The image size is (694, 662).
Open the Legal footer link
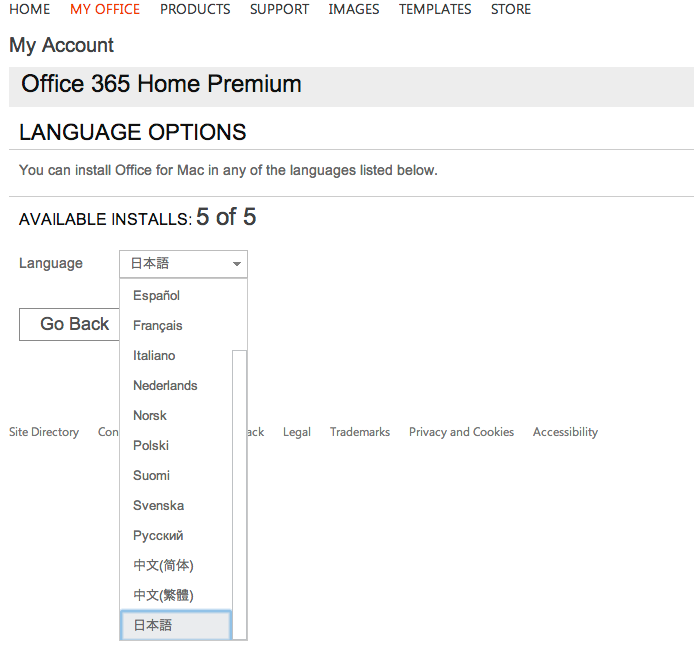click(297, 432)
